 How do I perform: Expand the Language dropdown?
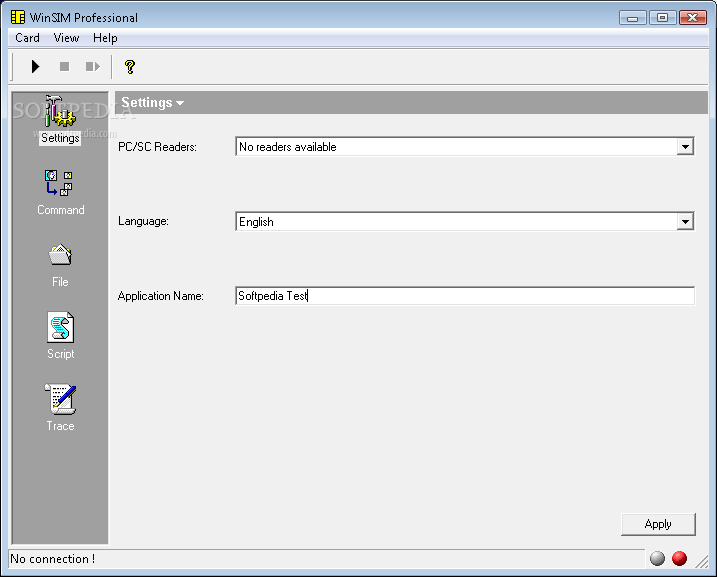pos(685,222)
